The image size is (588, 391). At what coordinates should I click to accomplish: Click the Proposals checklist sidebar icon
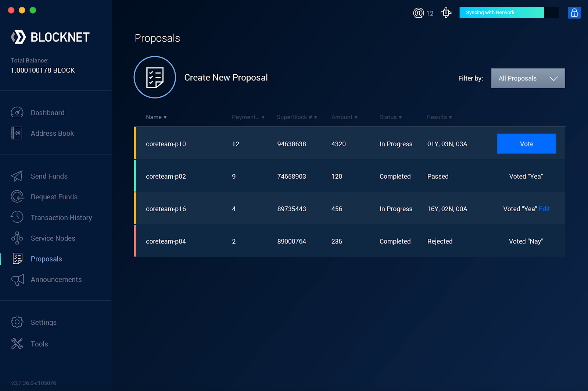(17, 259)
